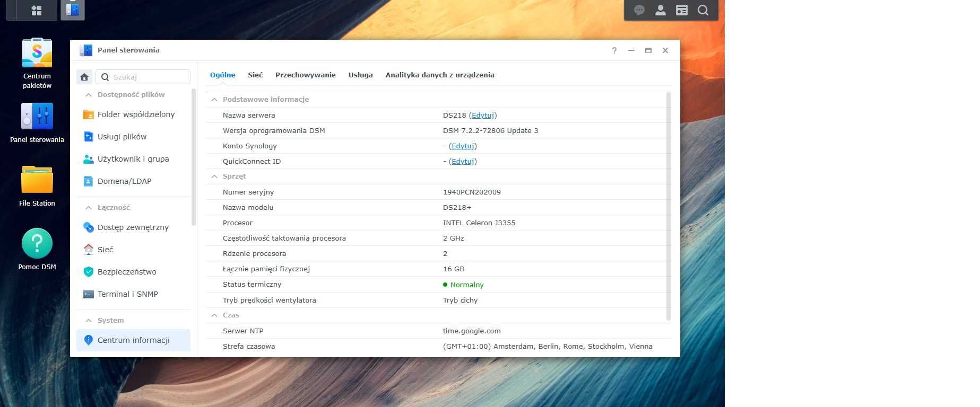The image size is (980, 407).
Task: Click the Szukaj search field
Action: (143, 77)
